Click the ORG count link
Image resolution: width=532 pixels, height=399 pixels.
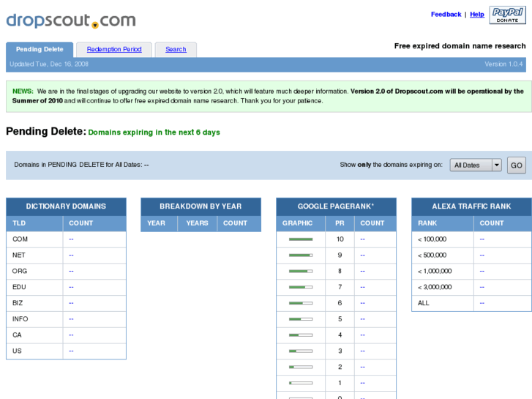click(71, 271)
